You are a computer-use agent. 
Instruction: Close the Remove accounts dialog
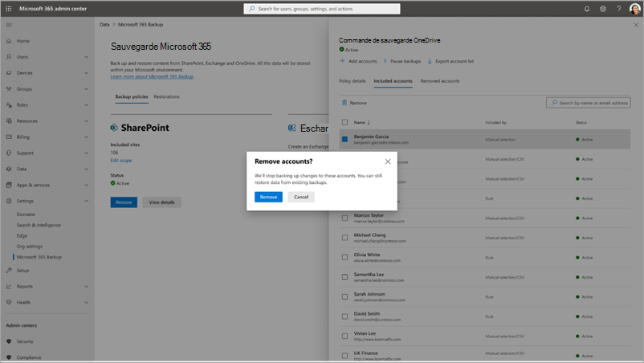click(x=387, y=161)
